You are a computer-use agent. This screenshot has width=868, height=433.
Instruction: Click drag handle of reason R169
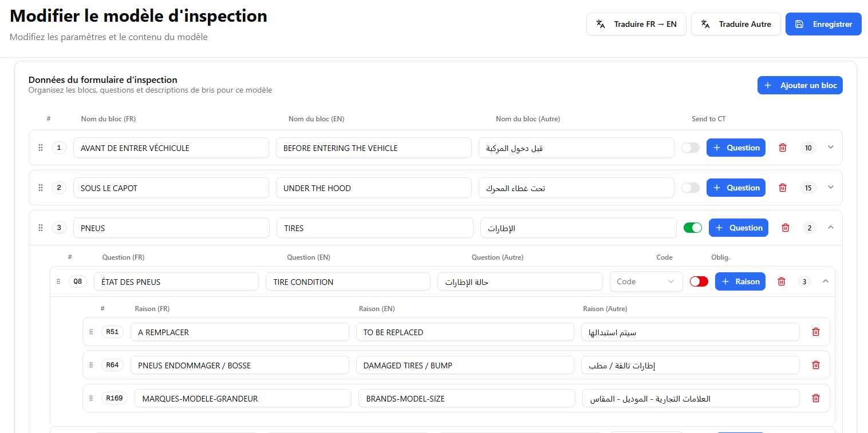pos(91,398)
